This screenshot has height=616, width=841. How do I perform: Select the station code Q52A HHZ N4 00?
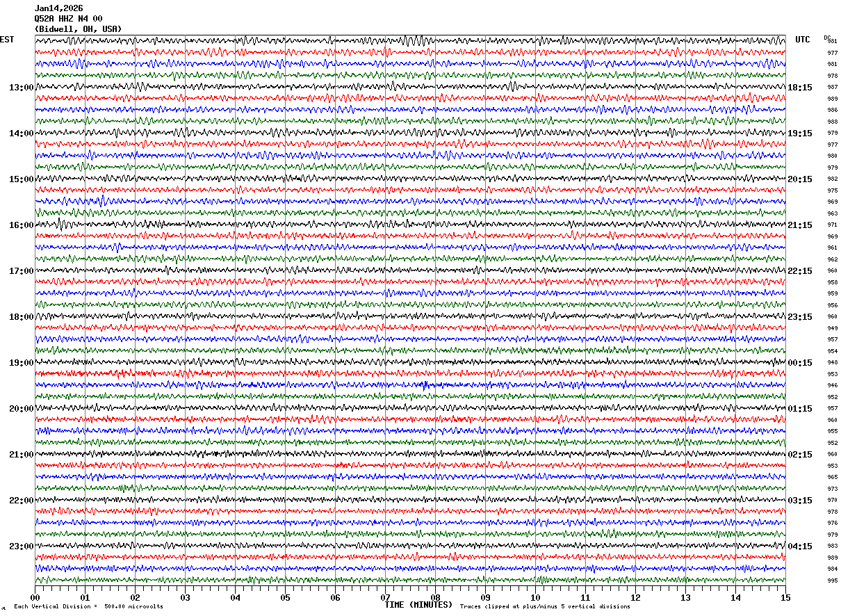(68, 19)
